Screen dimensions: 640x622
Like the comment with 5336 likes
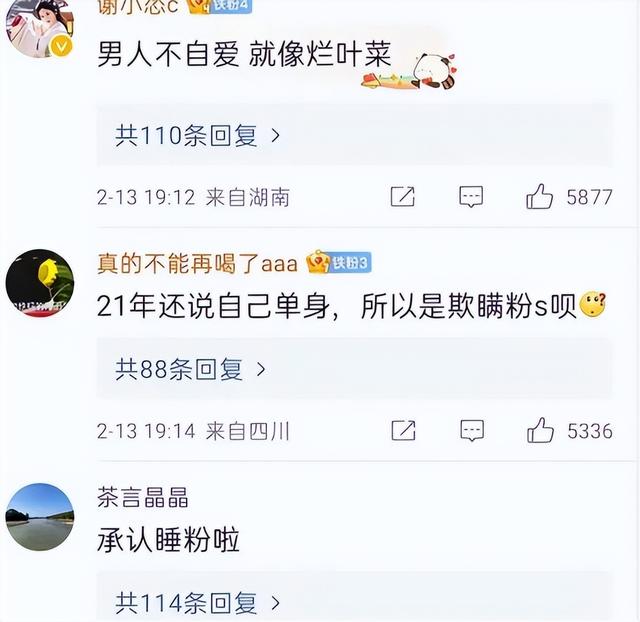point(540,431)
